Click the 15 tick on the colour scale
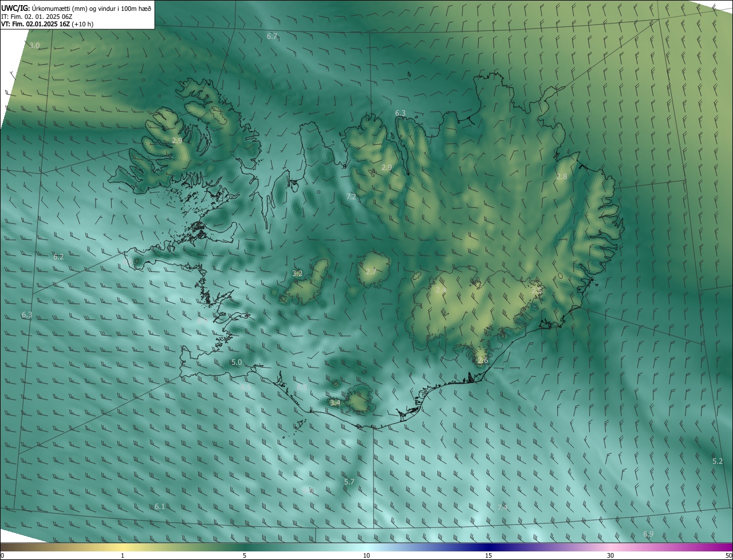 click(488, 555)
